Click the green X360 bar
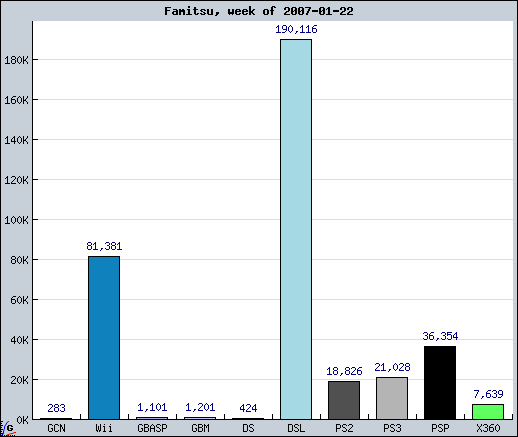This screenshot has width=518, height=437. (488, 412)
